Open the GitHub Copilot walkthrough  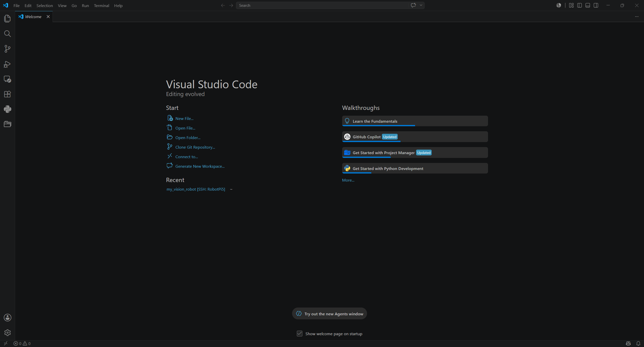tap(415, 137)
